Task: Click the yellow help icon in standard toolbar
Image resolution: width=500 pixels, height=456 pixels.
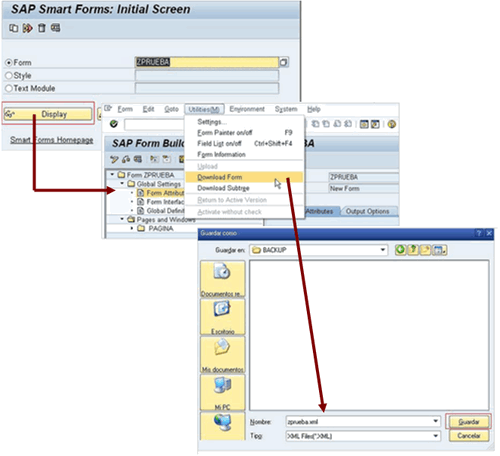Action: (392, 124)
